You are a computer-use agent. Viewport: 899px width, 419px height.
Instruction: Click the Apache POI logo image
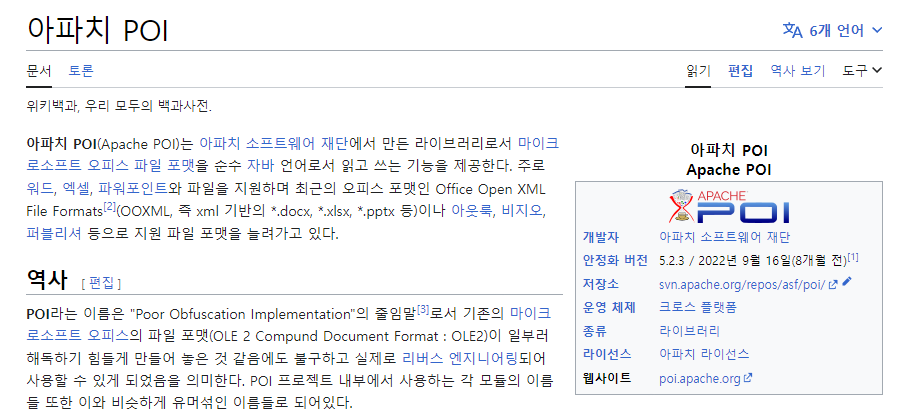coord(729,206)
